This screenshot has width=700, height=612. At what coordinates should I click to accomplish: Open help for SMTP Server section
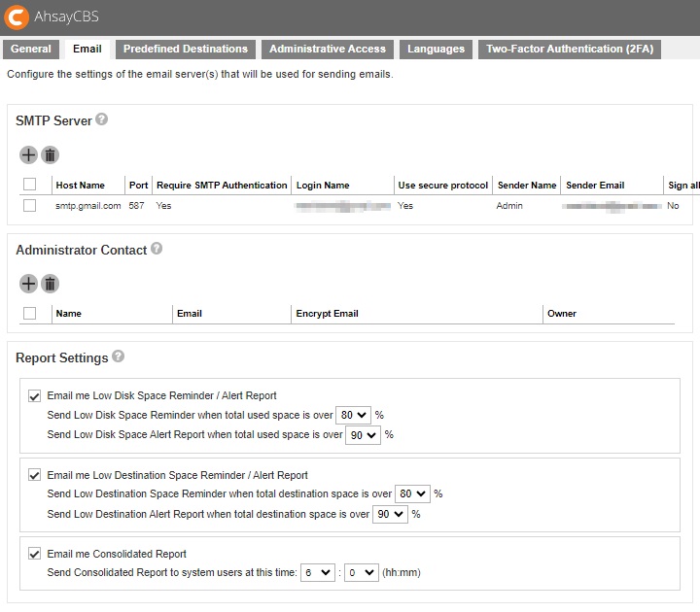pos(102,120)
